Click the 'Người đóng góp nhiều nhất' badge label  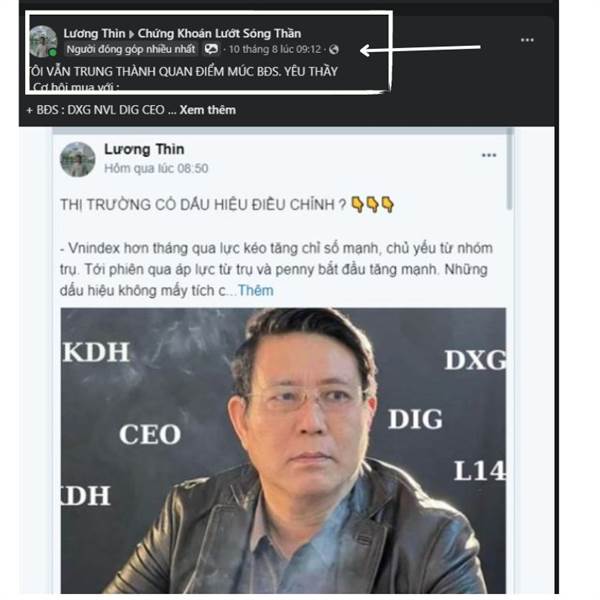tap(131, 49)
